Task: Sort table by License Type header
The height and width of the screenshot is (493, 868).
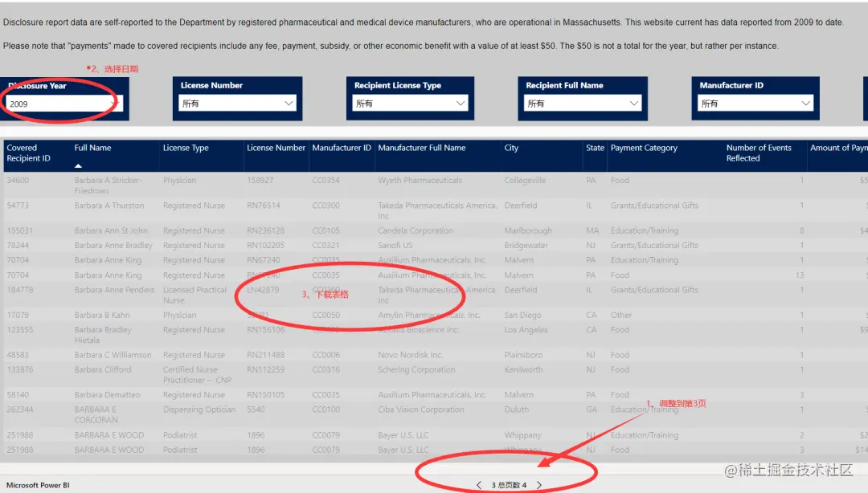Action: tap(186, 148)
